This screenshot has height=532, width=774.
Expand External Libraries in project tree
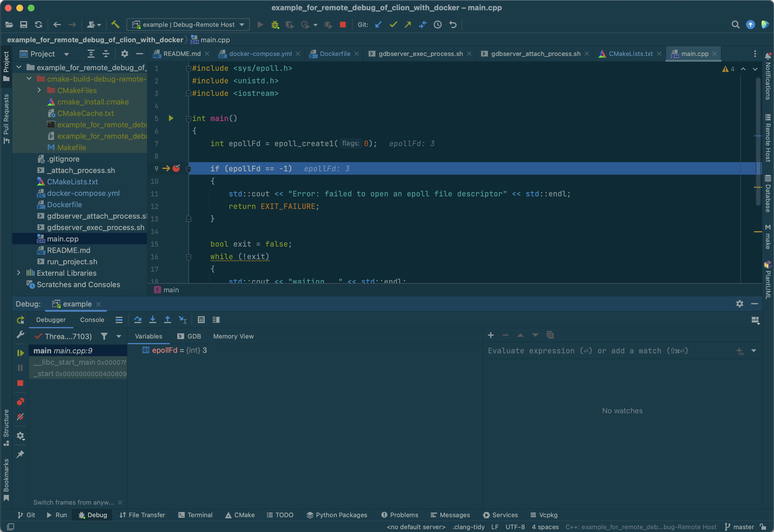pos(19,273)
